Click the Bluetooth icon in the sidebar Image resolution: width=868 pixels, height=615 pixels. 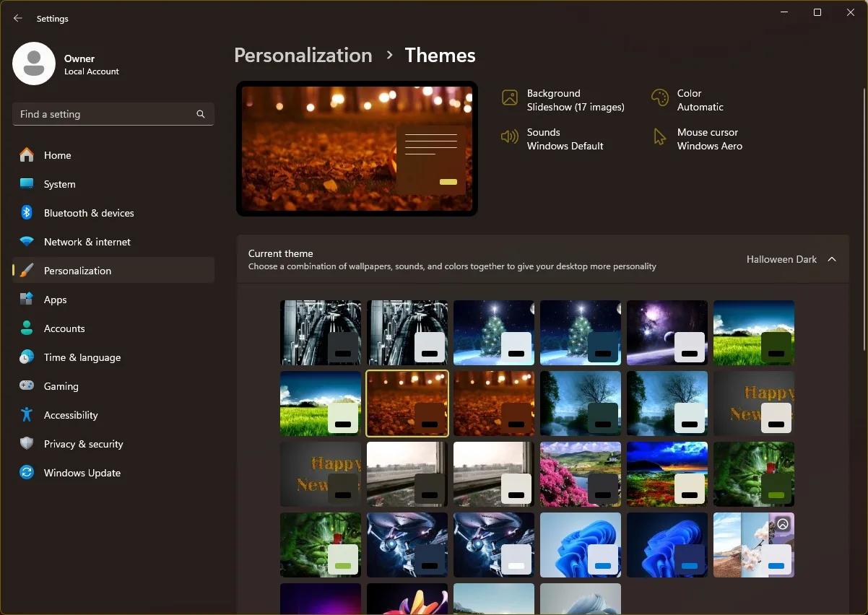[27, 213]
